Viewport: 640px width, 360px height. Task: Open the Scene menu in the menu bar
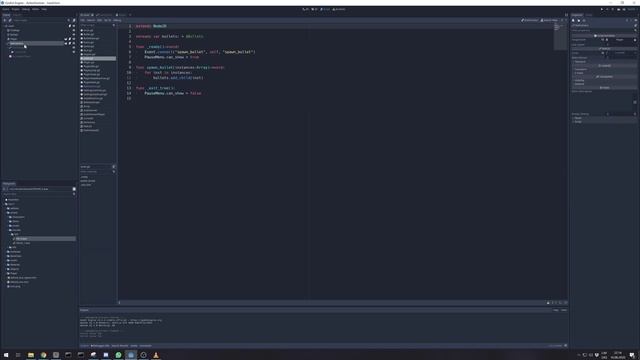pos(6,9)
